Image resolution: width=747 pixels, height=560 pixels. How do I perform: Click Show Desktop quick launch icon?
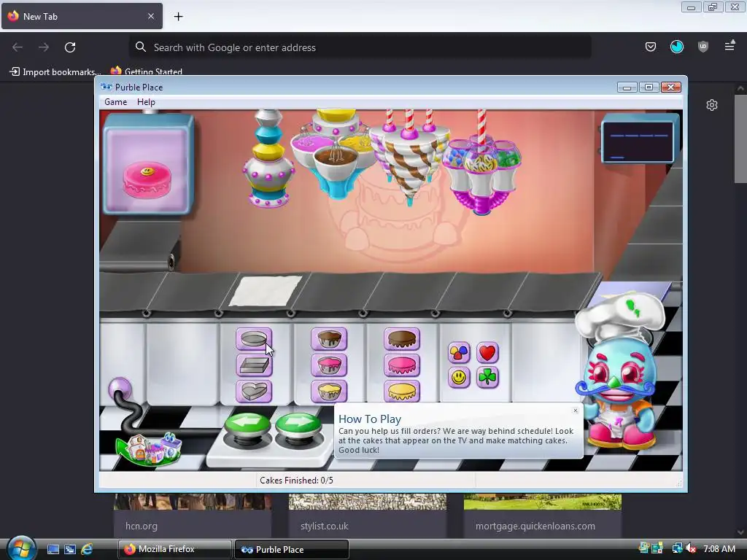[x=53, y=549]
